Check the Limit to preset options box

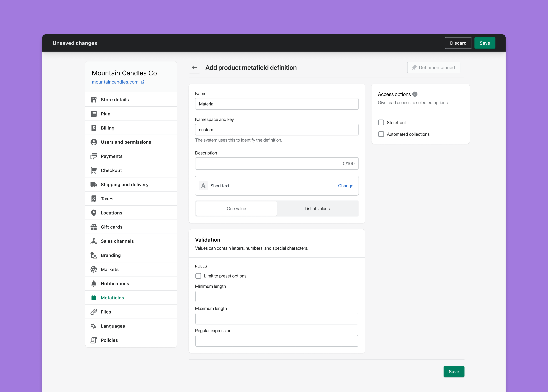coord(198,276)
